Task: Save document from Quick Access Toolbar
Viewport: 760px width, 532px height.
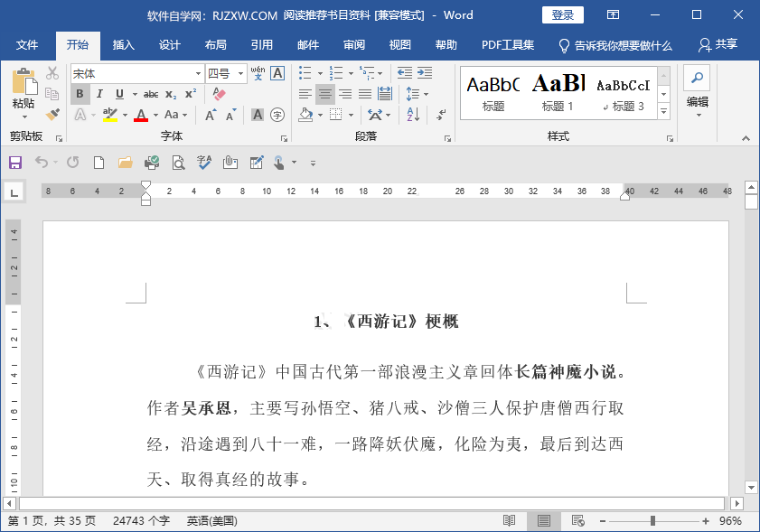Action: 15,163
